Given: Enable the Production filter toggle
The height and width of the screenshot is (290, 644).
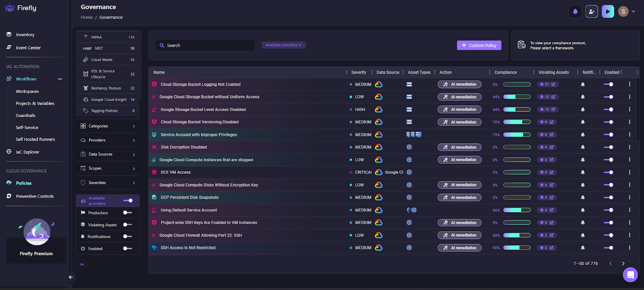Looking at the screenshot, I should (128, 213).
